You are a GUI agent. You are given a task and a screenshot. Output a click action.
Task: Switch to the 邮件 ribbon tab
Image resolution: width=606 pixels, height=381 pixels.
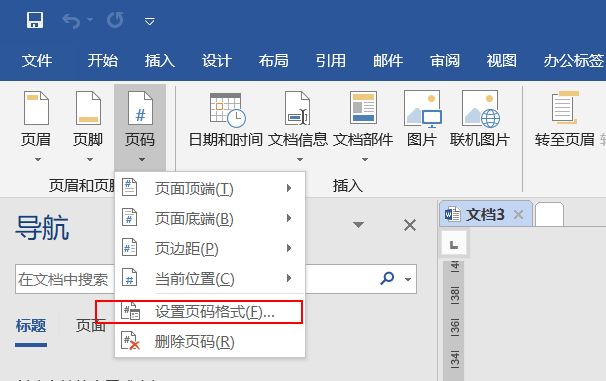coord(388,61)
